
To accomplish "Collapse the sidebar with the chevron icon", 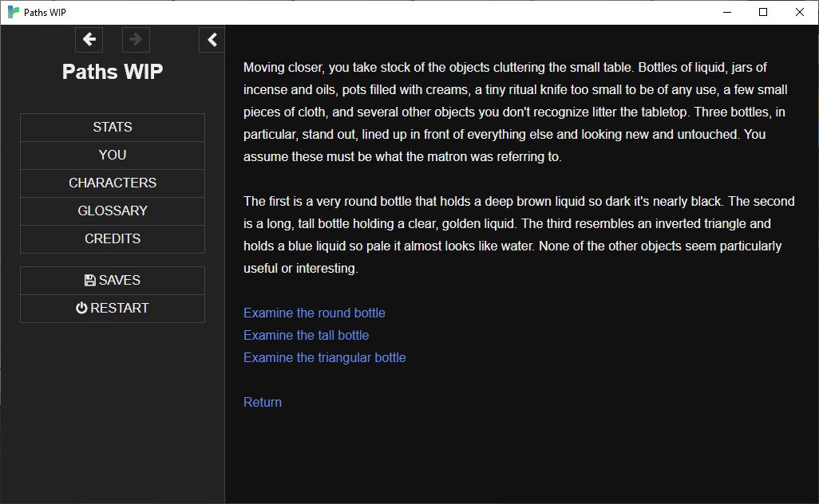I will [211, 39].
